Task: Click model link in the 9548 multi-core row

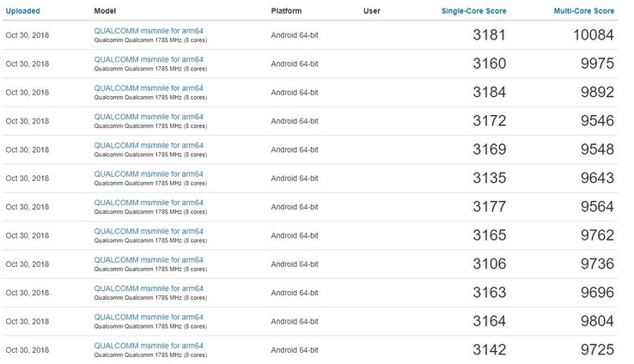Action: point(149,145)
